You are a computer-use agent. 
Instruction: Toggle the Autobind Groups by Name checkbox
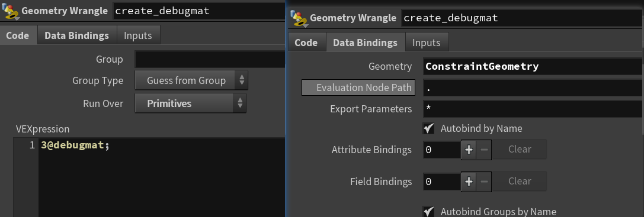[429, 212]
